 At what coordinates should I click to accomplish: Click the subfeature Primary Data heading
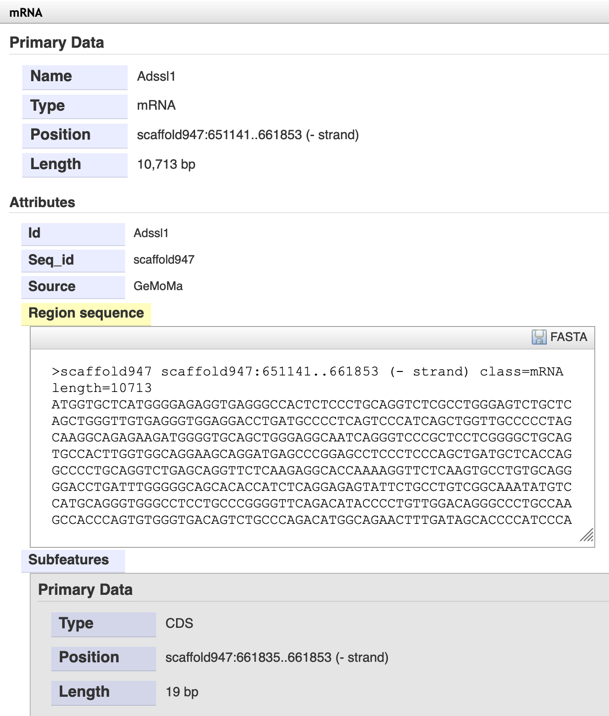pos(85,590)
